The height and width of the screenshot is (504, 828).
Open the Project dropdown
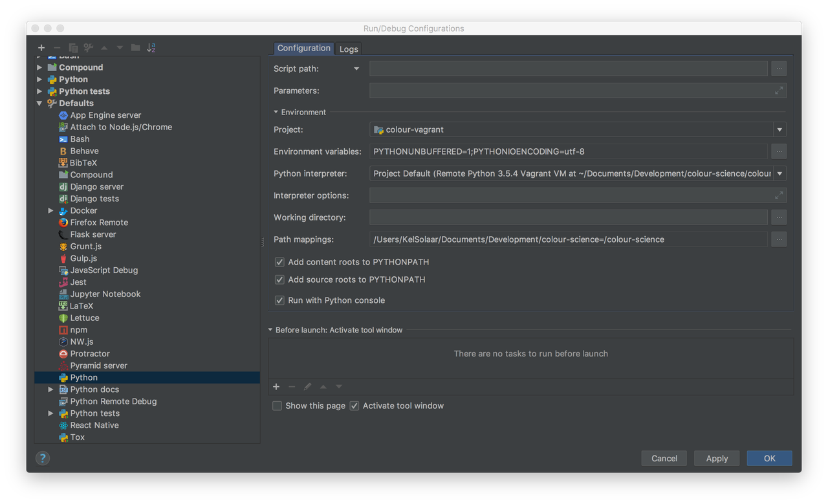779,129
